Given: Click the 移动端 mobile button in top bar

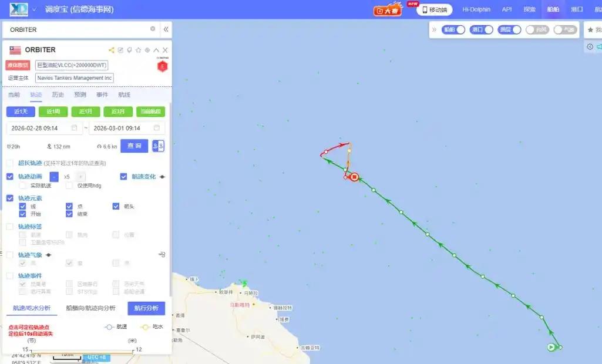Looking at the screenshot, I should pyautogui.click(x=435, y=9).
